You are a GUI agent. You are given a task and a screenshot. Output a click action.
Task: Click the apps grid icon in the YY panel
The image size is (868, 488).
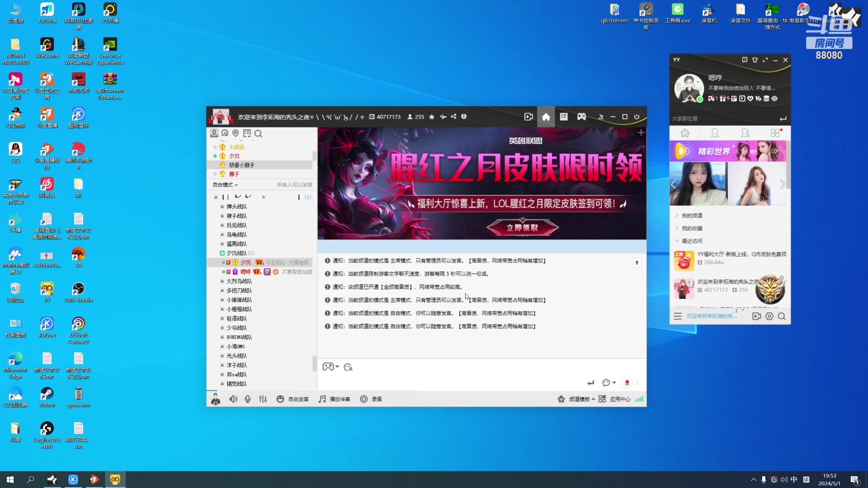click(775, 132)
